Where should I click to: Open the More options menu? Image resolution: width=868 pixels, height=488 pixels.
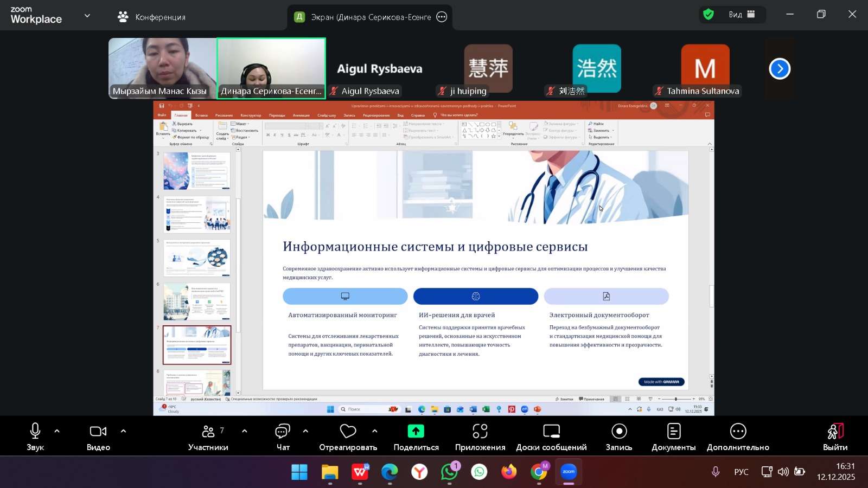pyautogui.click(x=738, y=436)
